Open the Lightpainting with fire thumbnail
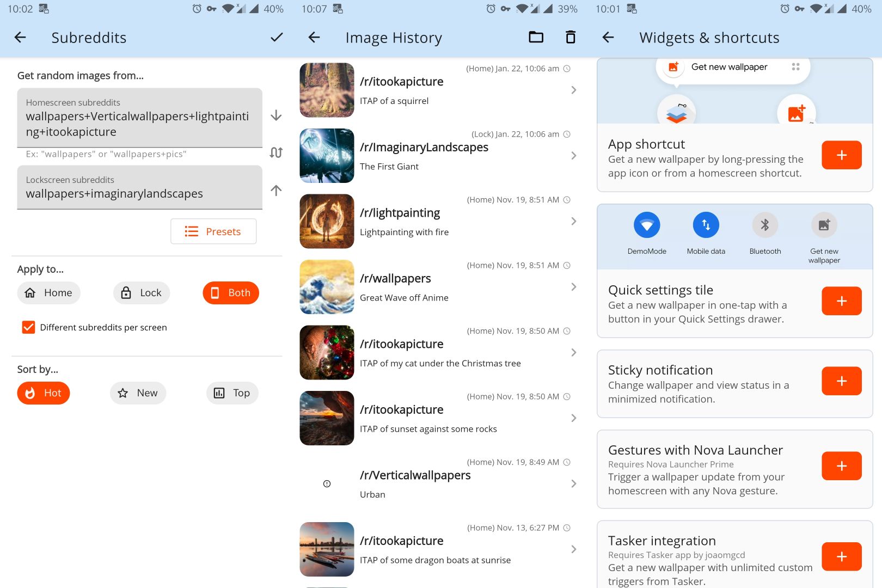882x588 pixels. point(327,221)
